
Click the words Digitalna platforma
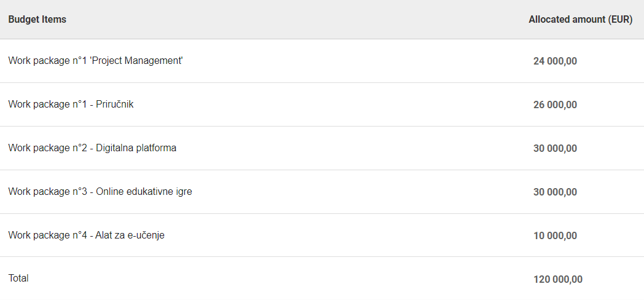(136, 148)
